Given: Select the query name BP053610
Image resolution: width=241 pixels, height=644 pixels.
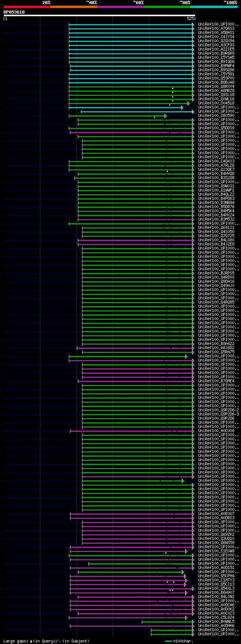Looking at the screenshot, I should click(14, 12).
